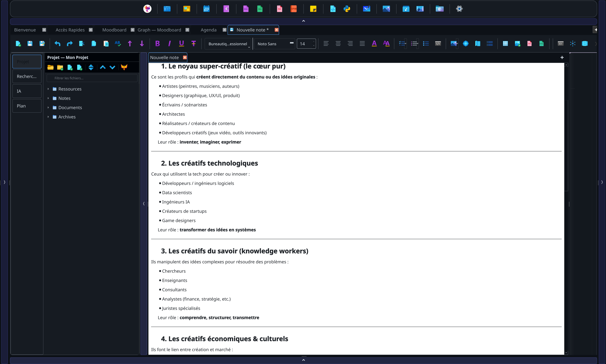The width and height of the screenshot is (606, 364).
Task: Switch to the Agenda tab
Action: coord(209,30)
